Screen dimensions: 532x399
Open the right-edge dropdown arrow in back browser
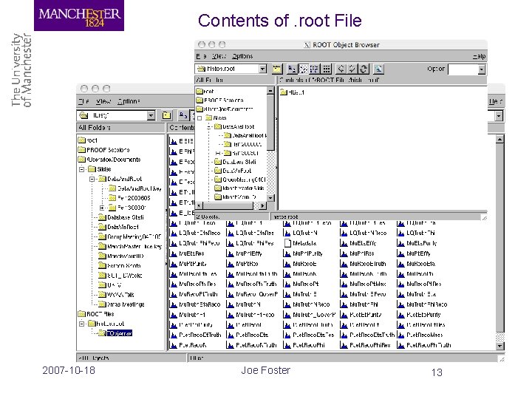(499, 116)
